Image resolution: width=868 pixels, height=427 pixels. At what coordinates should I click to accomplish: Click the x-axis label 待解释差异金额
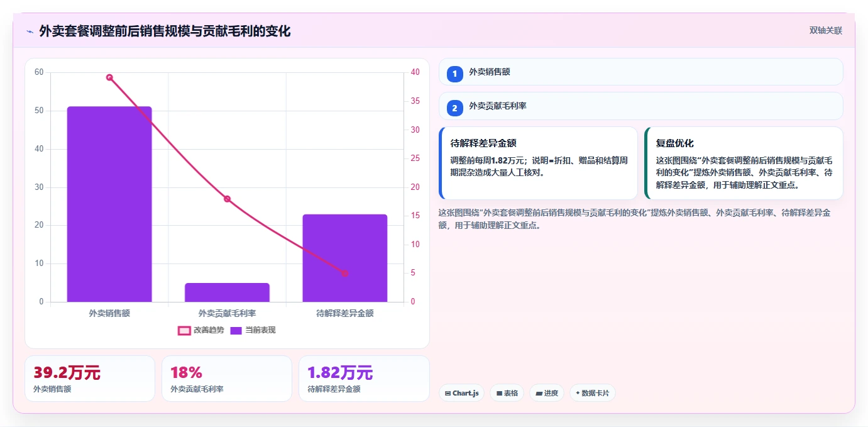tap(345, 313)
